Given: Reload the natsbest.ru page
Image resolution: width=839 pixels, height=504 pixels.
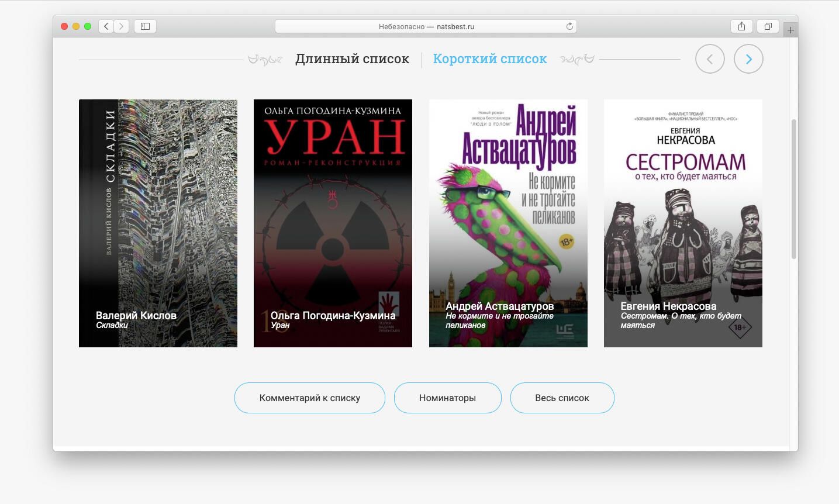Looking at the screenshot, I should [569, 26].
